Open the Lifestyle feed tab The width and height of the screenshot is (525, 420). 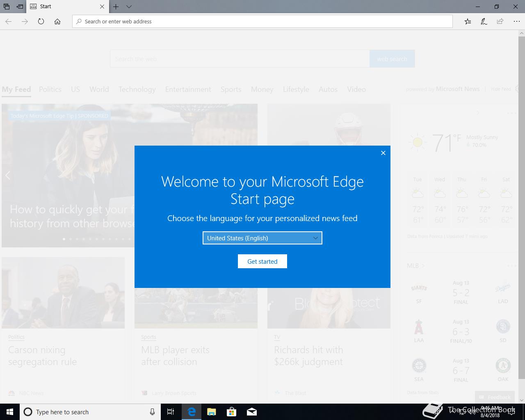(x=296, y=89)
